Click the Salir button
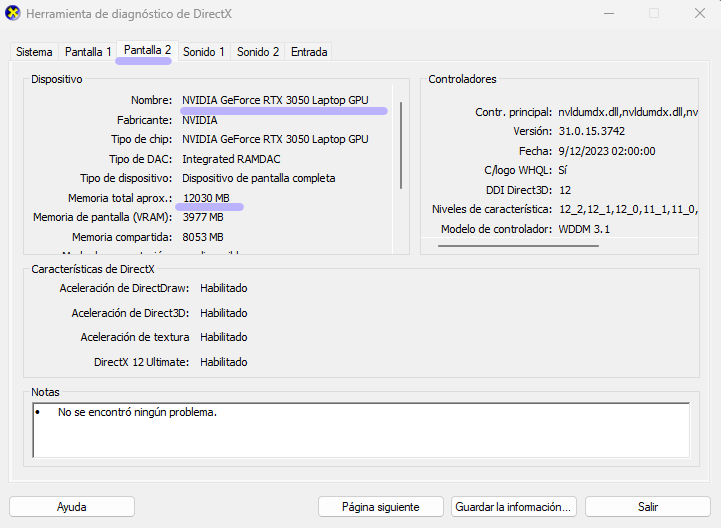The width and height of the screenshot is (721, 528). click(648, 507)
